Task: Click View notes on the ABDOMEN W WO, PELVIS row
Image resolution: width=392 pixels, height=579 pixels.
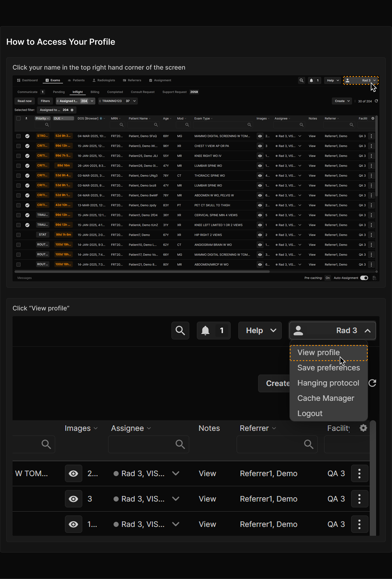Action: [x=312, y=195]
